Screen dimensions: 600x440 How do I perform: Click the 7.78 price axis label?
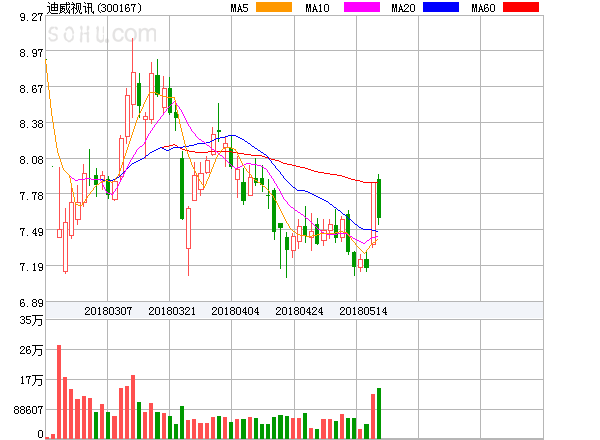(x=31, y=196)
